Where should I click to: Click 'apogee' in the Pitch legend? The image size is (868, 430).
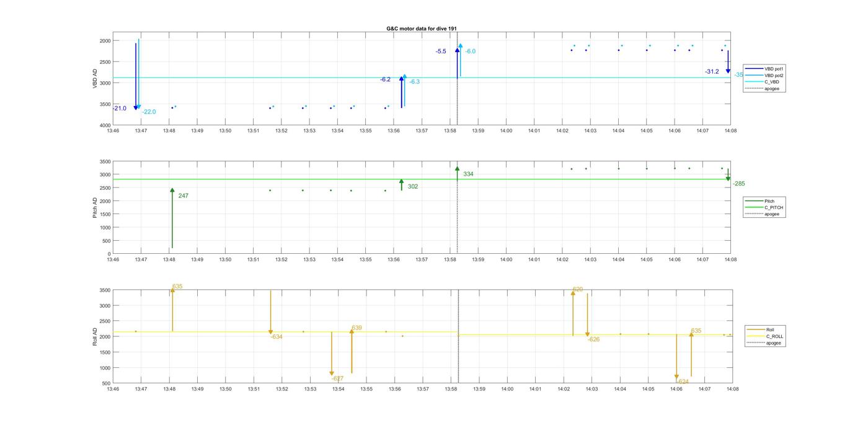(x=772, y=213)
